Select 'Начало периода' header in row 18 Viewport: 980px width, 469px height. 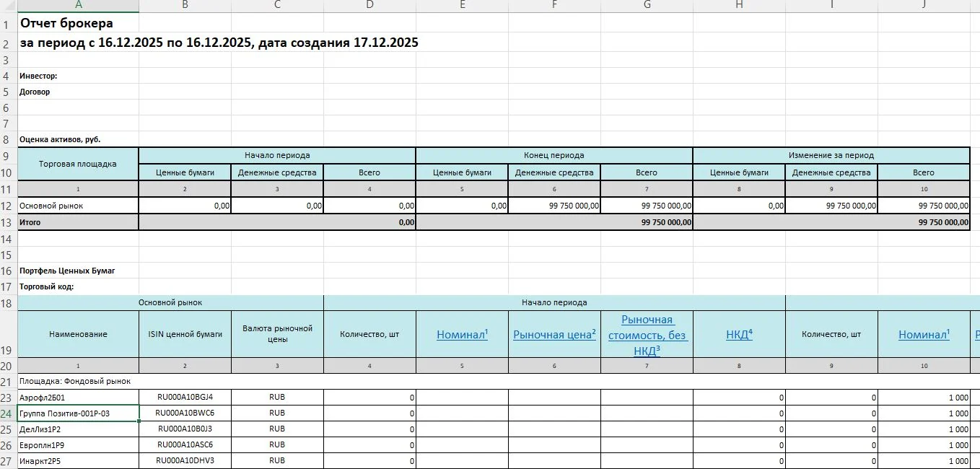pyautogui.click(x=554, y=302)
